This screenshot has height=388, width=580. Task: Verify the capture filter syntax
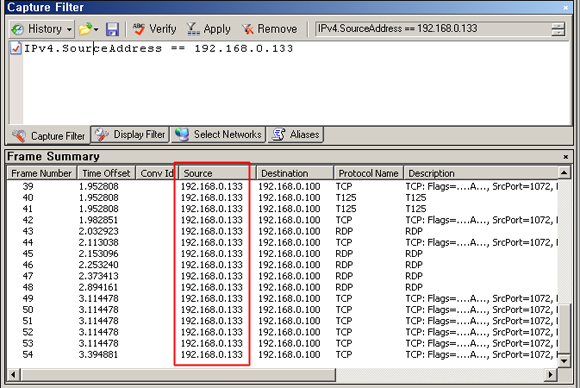click(x=155, y=29)
